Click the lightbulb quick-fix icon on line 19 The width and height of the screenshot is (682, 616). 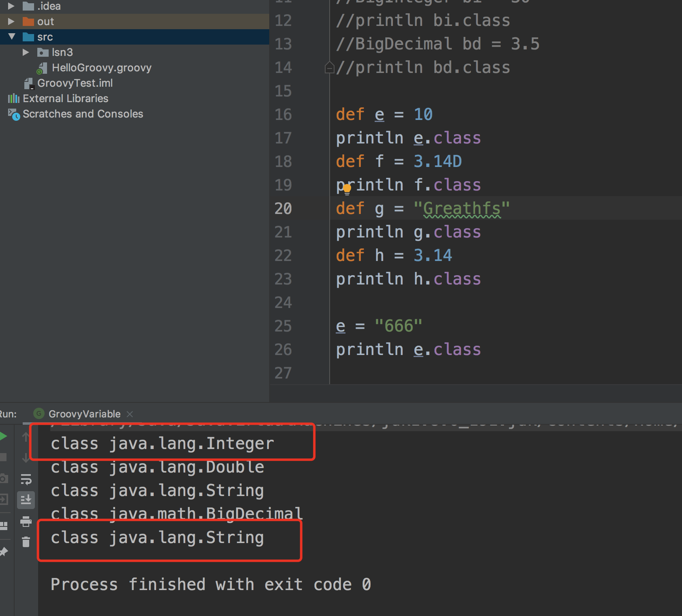tap(347, 189)
